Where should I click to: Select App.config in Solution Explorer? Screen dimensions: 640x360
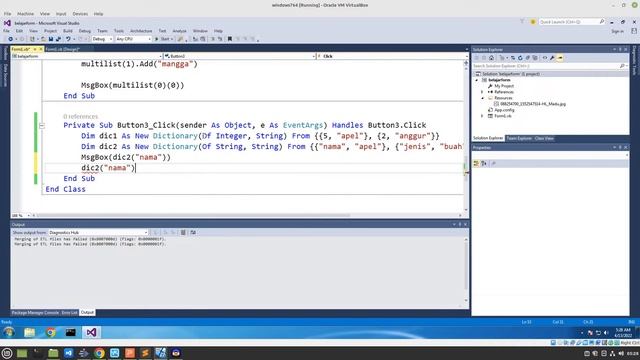(504, 110)
